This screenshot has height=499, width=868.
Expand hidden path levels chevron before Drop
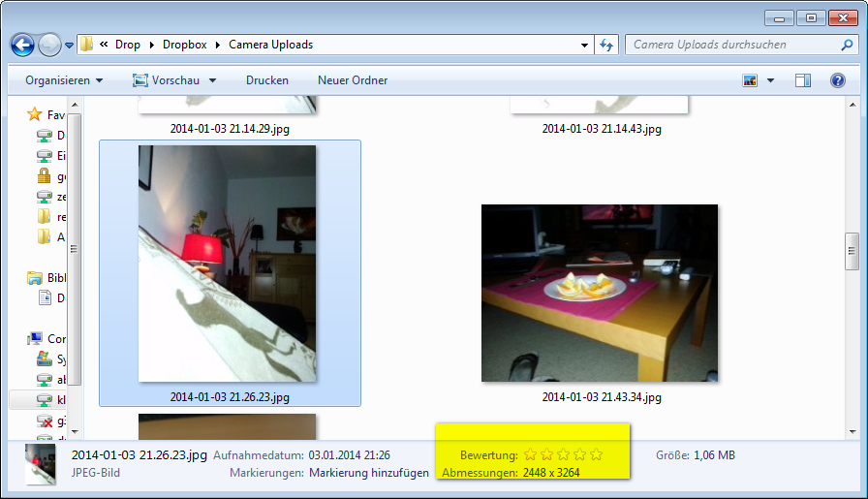click(104, 45)
